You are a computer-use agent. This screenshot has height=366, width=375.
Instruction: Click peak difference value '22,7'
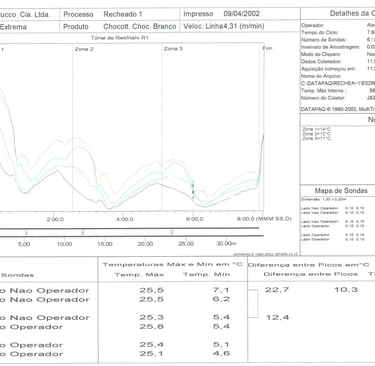(x=277, y=290)
